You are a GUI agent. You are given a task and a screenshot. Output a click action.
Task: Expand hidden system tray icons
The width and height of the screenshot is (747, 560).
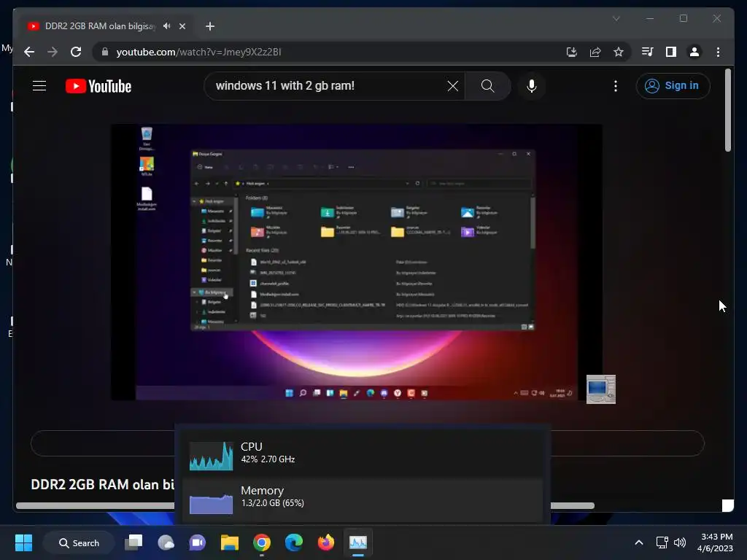click(x=639, y=542)
